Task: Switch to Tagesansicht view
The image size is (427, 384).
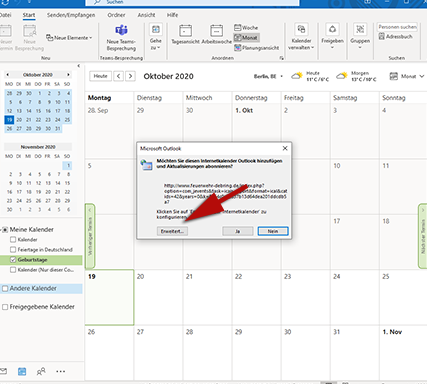Action: 185,35
